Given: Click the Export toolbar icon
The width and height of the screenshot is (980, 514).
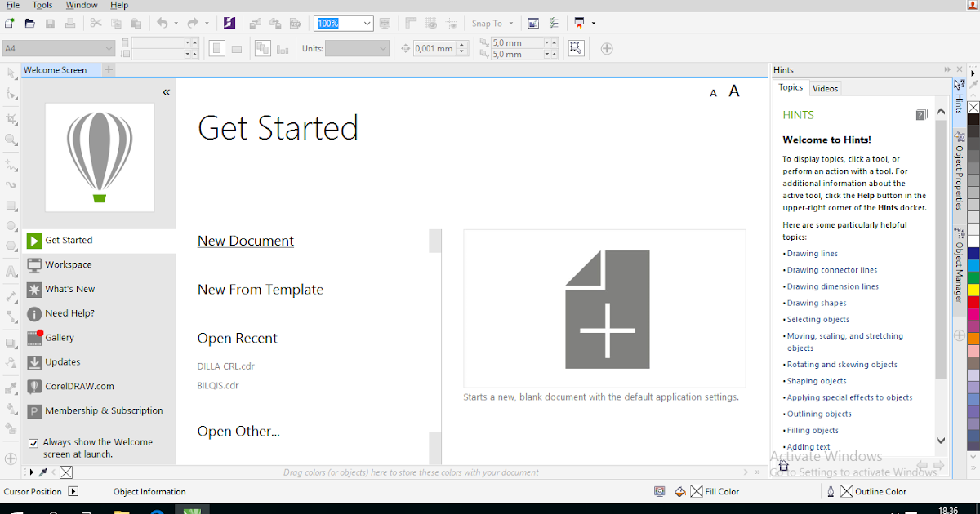Looking at the screenshot, I should (x=276, y=24).
